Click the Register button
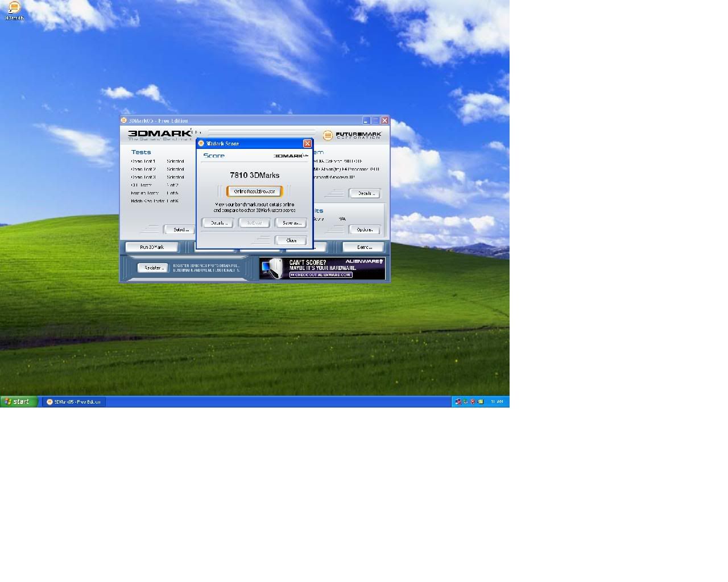 153,268
